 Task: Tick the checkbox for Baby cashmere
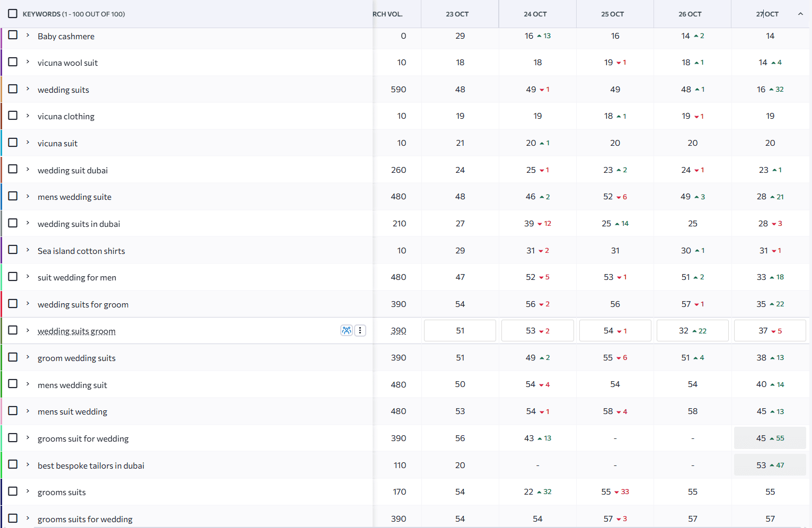[x=13, y=35]
